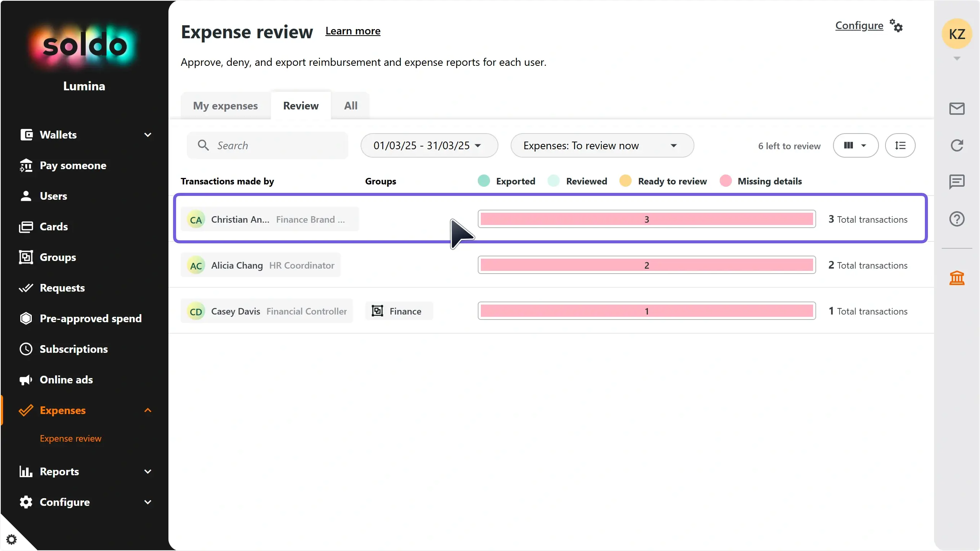
Task: Open the help question mark icon
Action: coord(957,219)
